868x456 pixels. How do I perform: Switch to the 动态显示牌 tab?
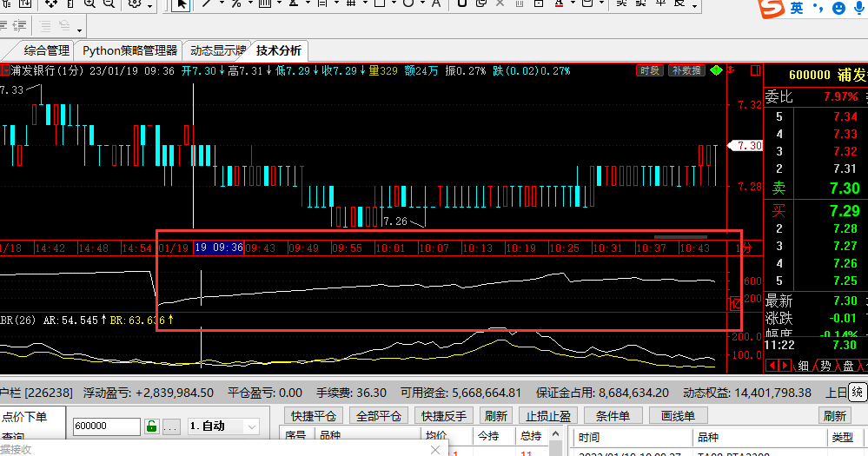pyautogui.click(x=217, y=51)
